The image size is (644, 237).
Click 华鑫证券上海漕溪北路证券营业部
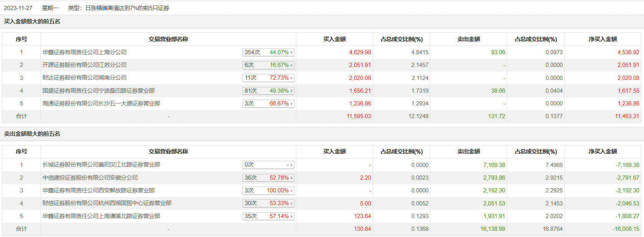[101, 216]
